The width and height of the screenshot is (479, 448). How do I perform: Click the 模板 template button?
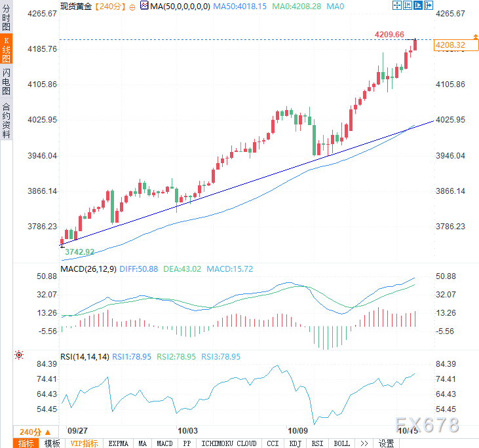[x=52, y=443]
